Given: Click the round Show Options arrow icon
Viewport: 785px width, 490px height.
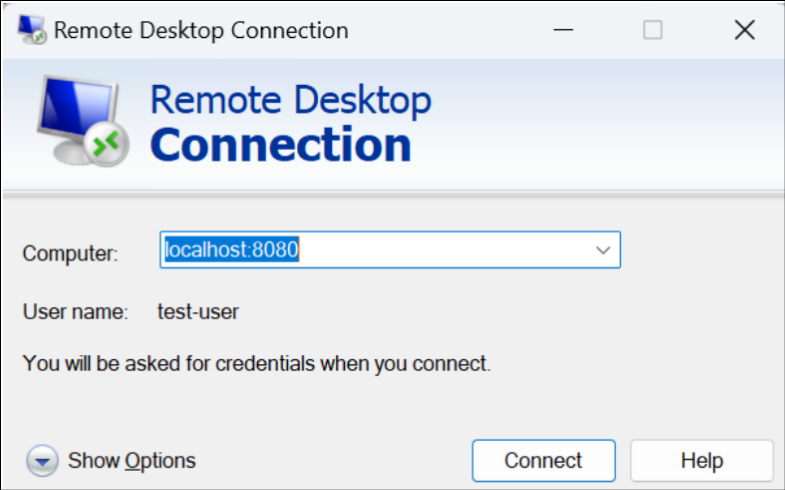Looking at the screenshot, I should point(43,461).
